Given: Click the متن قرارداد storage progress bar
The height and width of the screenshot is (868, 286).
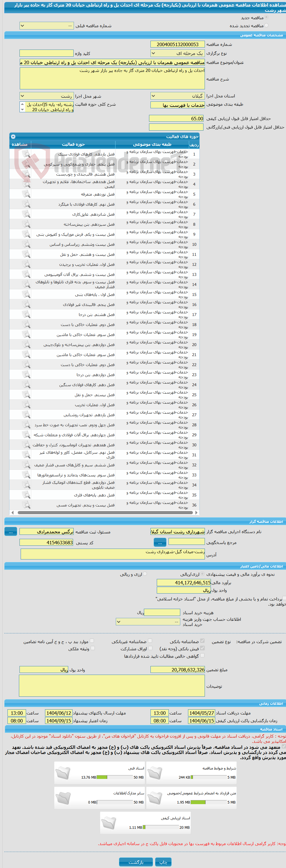Looking at the screenshot, I should tap(208, 802).
